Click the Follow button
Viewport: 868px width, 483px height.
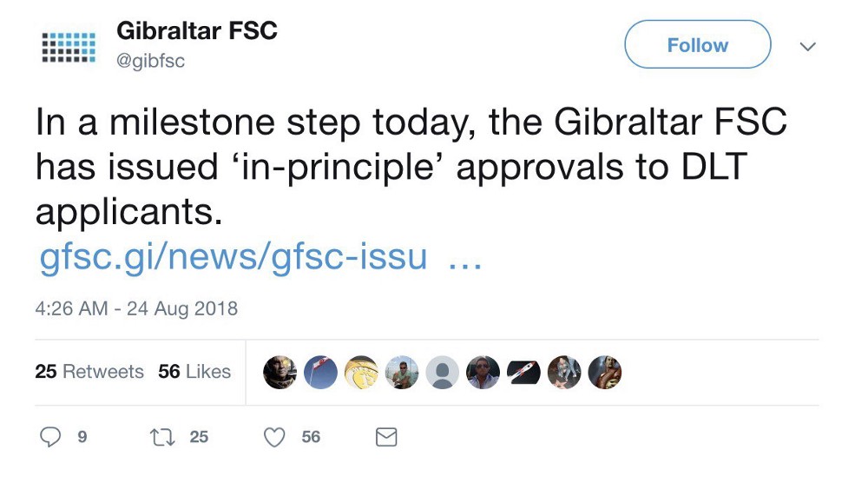[x=697, y=45]
